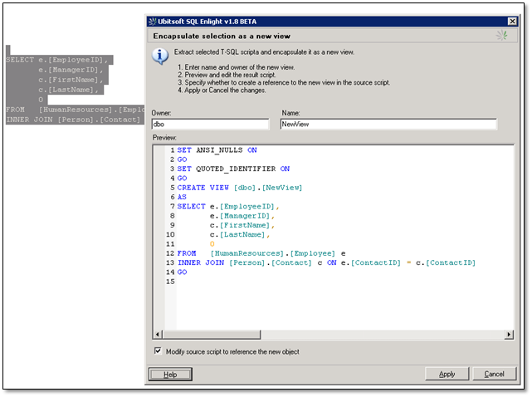This screenshot has width=532, height=397.
Task: Click the final GO on line 14
Action: (x=183, y=272)
